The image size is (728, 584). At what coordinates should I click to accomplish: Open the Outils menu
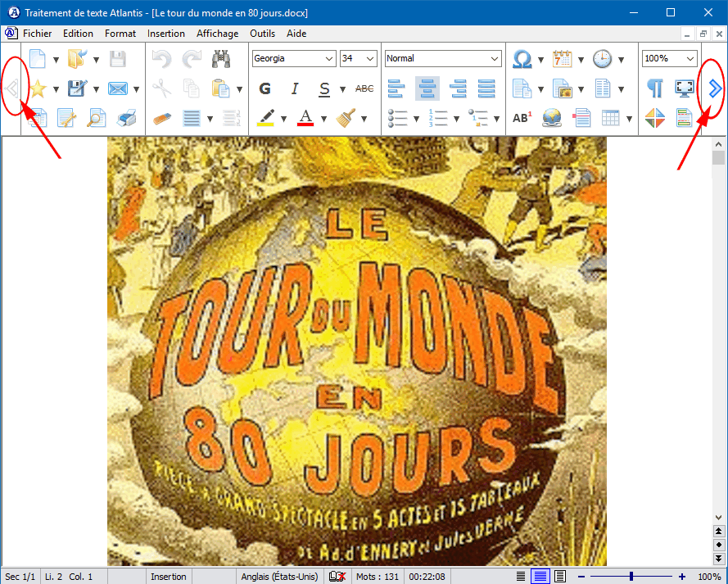(262, 34)
